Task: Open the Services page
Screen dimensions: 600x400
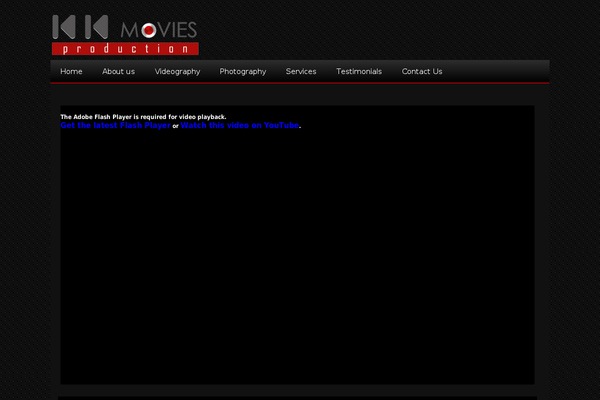Action: pos(301,72)
